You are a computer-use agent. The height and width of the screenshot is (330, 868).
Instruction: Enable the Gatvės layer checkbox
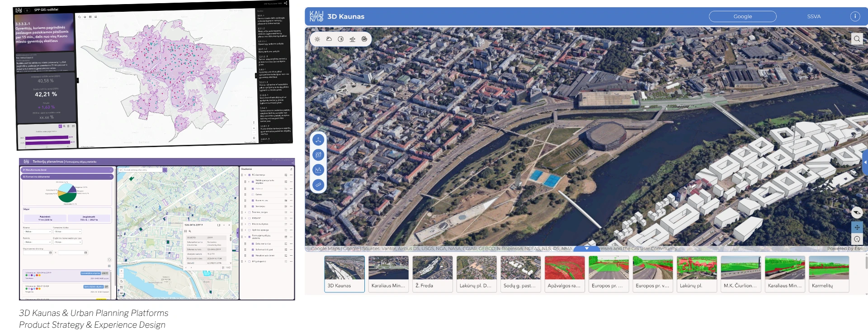click(x=253, y=194)
